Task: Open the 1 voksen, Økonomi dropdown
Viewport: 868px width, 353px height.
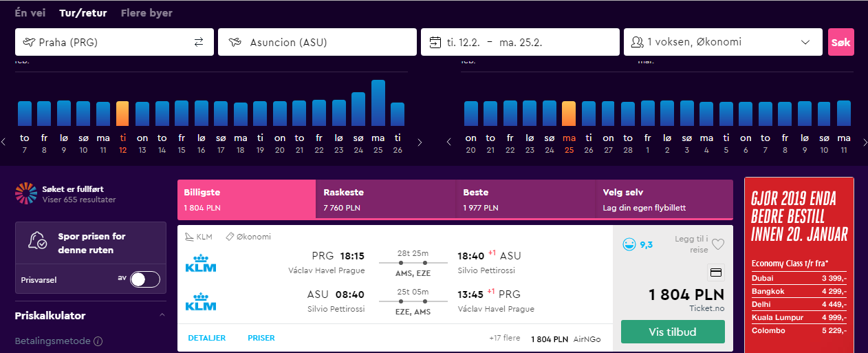Action: [x=722, y=42]
